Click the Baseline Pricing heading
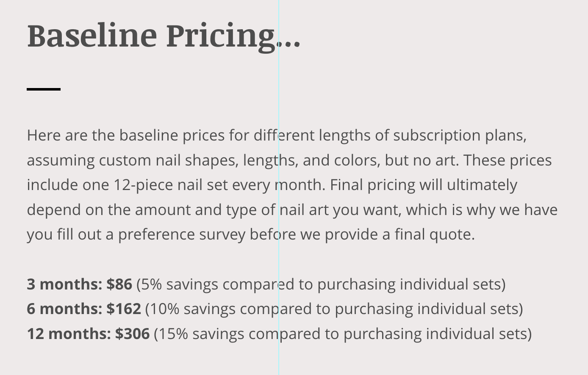Viewport: 588px width, 375px height. 164,36
